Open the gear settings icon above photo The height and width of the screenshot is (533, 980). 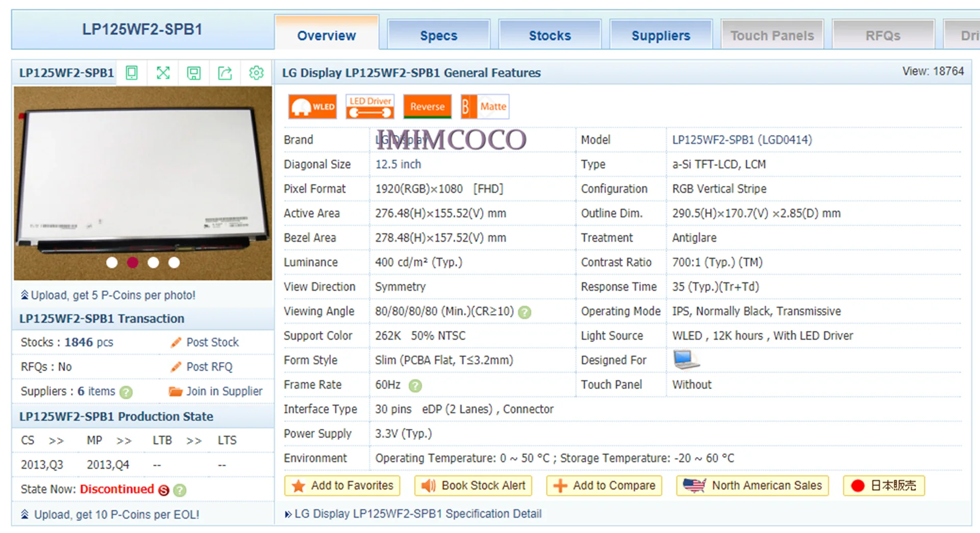pos(256,73)
